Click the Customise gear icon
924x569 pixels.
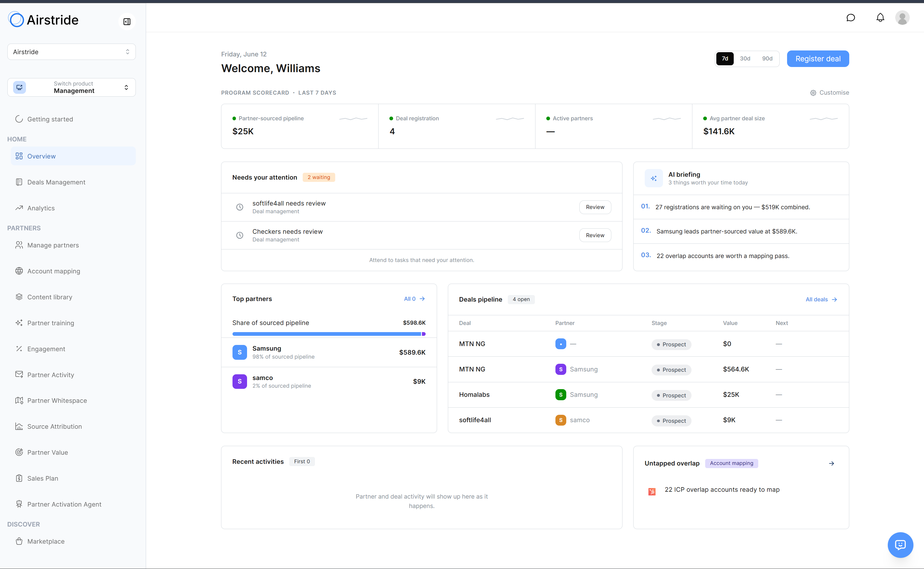pyautogui.click(x=813, y=93)
